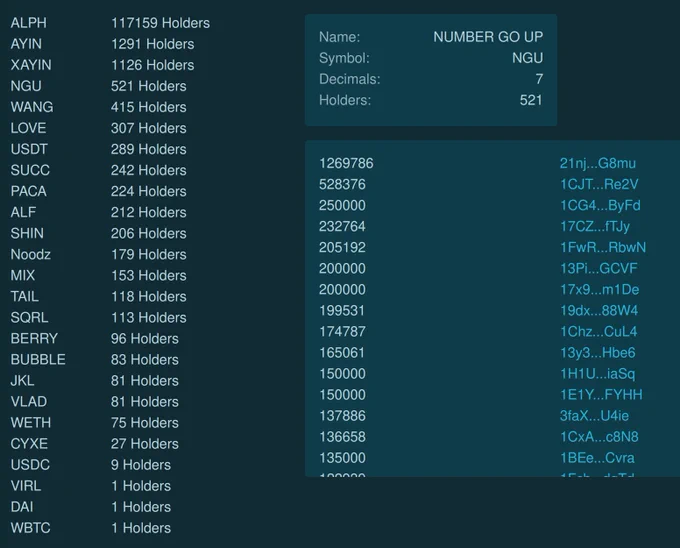The width and height of the screenshot is (680, 548).
Task: Select the LOVE token row
Action: pyautogui.click(x=98, y=128)
